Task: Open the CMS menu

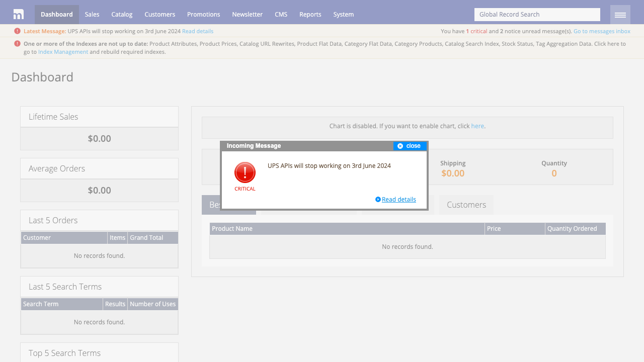Action: click(x=281, y=14)
